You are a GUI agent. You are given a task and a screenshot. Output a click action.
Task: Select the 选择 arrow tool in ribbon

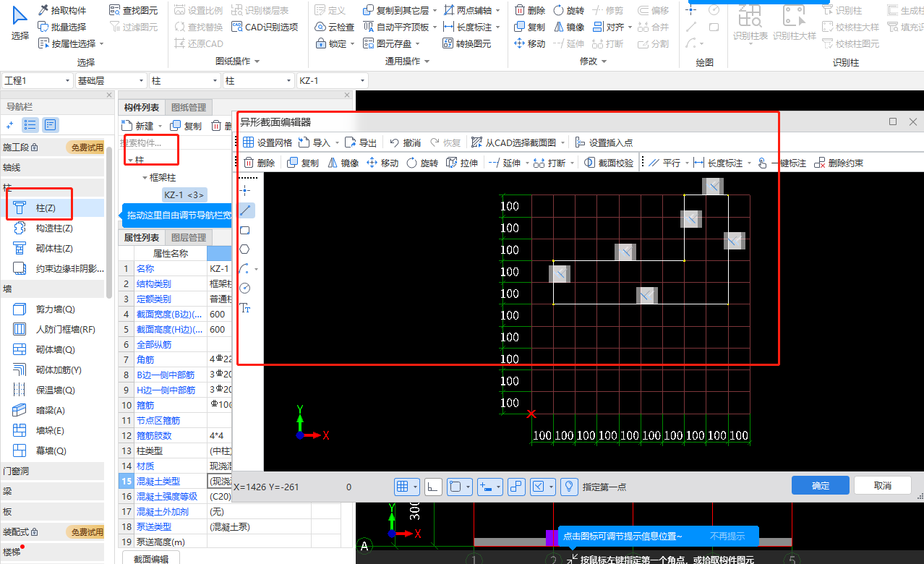point(20,23)
